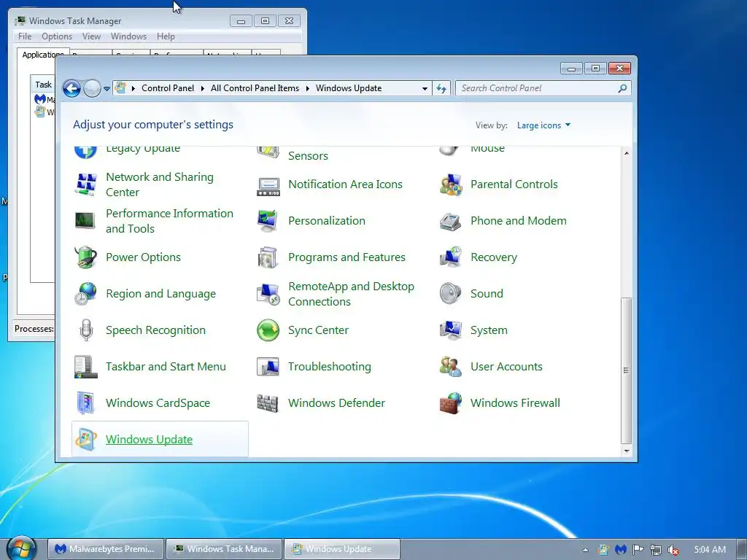The height and width of the screenshot is (560, 747).
Task: Click the 5:04 AM taskbar clock
Action: tap(710, 550)
